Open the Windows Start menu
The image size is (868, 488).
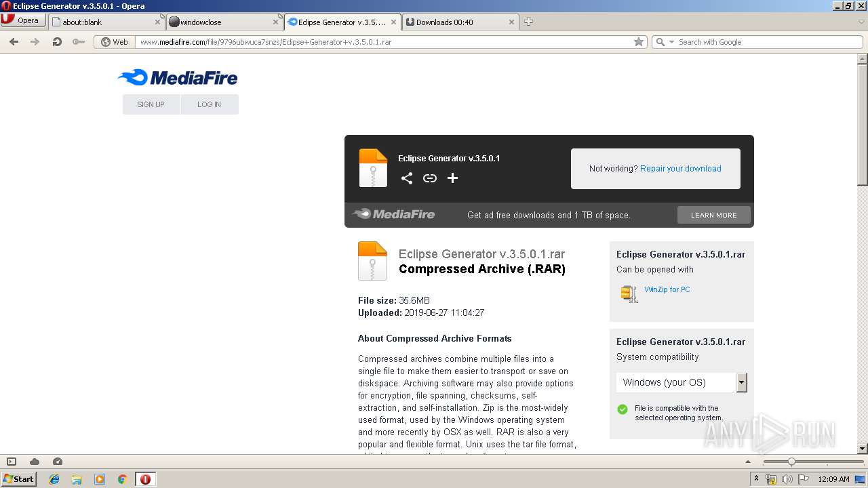pyautogui.click(x=19, y=479)
